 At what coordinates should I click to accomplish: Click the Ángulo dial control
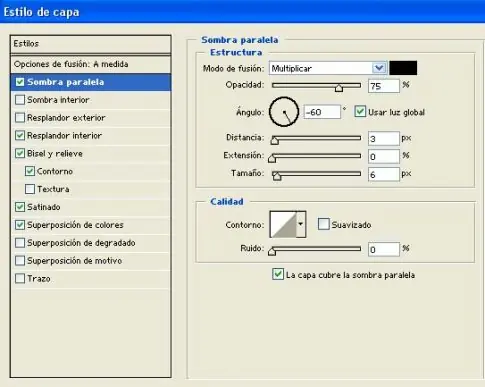284,112
